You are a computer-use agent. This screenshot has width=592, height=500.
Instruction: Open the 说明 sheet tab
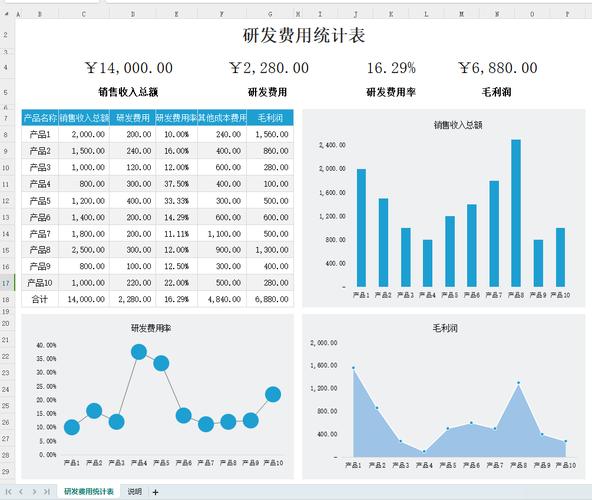pos(134,491)
